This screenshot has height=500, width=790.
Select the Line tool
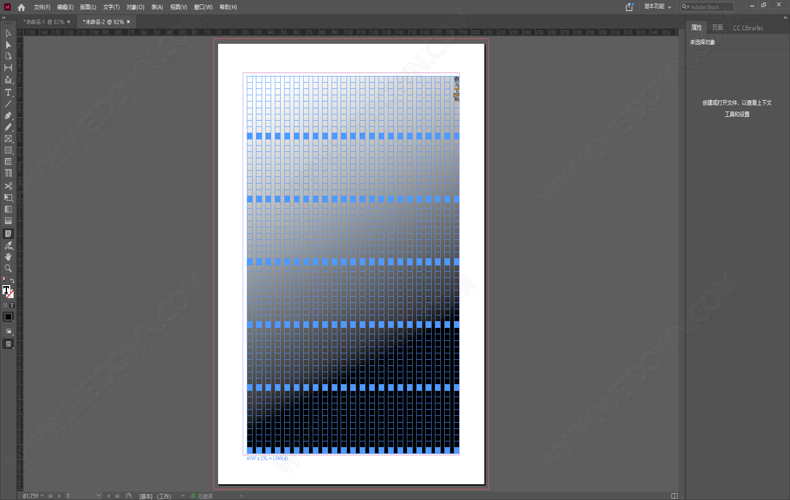click(x=8, y=104)
